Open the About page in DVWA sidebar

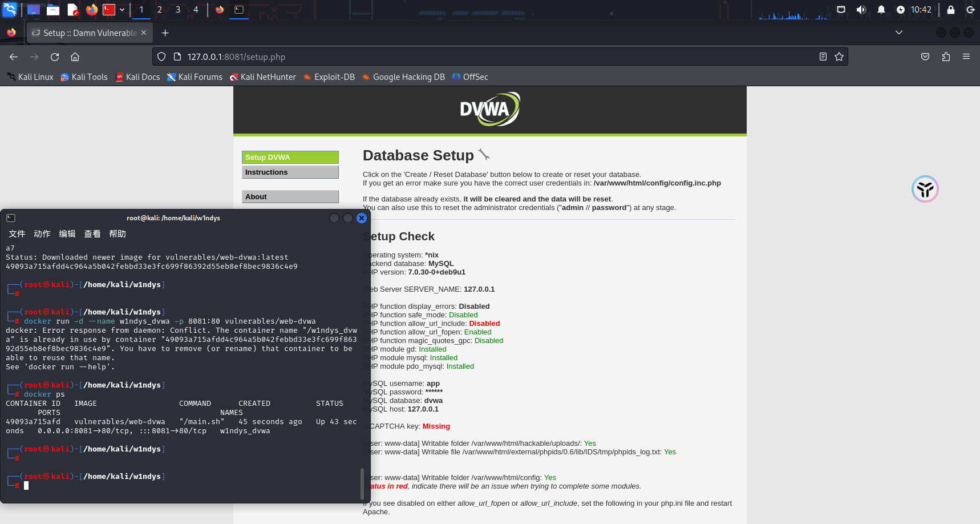coord(290,197)
